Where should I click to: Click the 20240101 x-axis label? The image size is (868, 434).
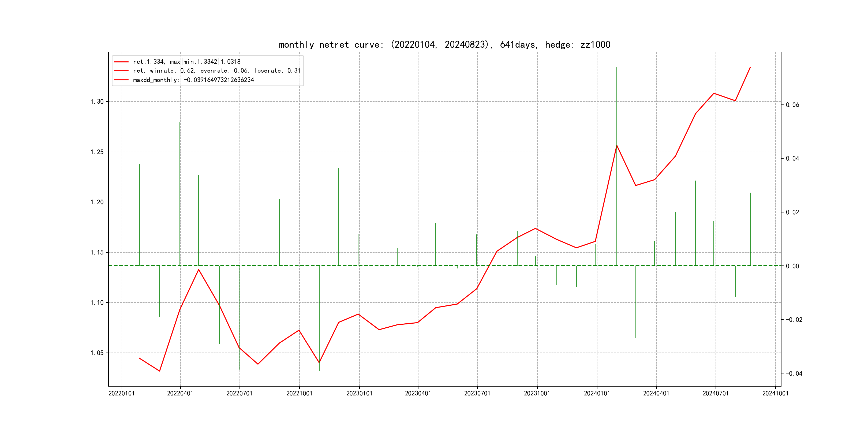click(597, 393)
